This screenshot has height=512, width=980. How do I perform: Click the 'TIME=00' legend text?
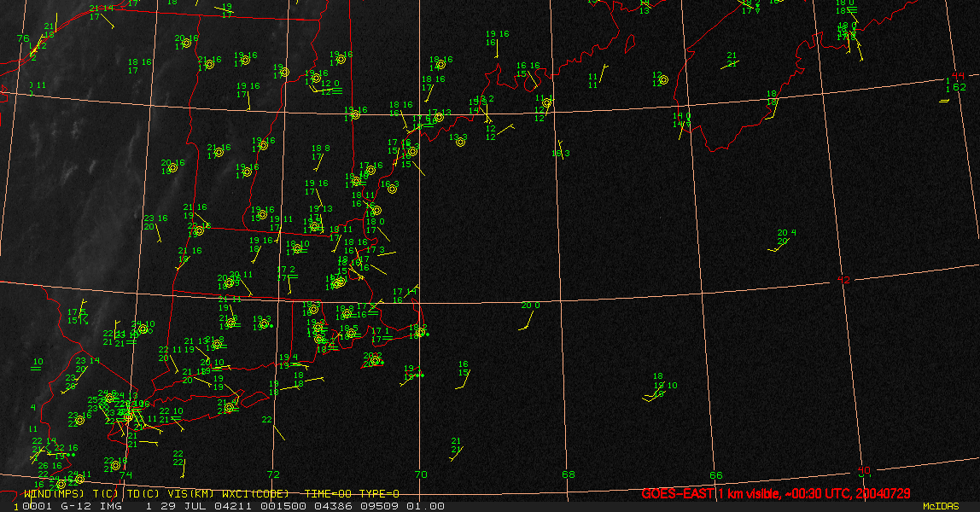pos(328,493)
